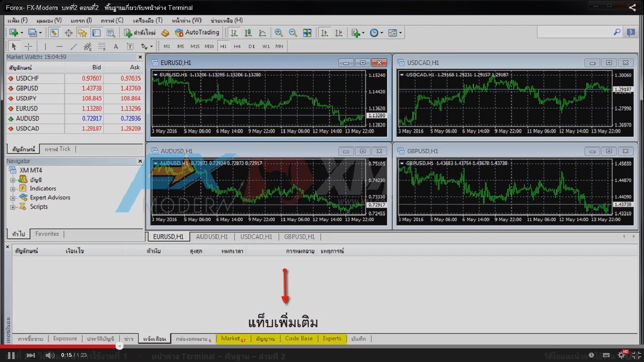
Task: Open the MetaEditor book icon
Action: 165,33
